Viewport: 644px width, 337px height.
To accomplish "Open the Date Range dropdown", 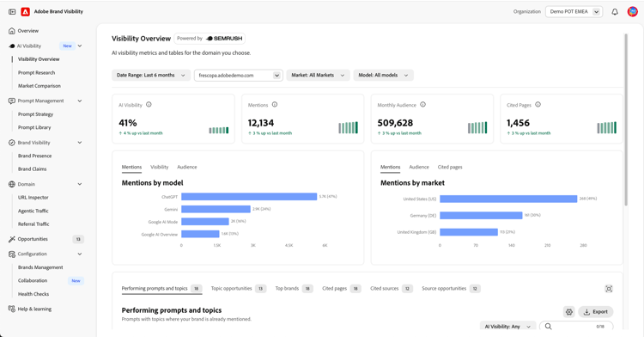I will tap(151, 75).
